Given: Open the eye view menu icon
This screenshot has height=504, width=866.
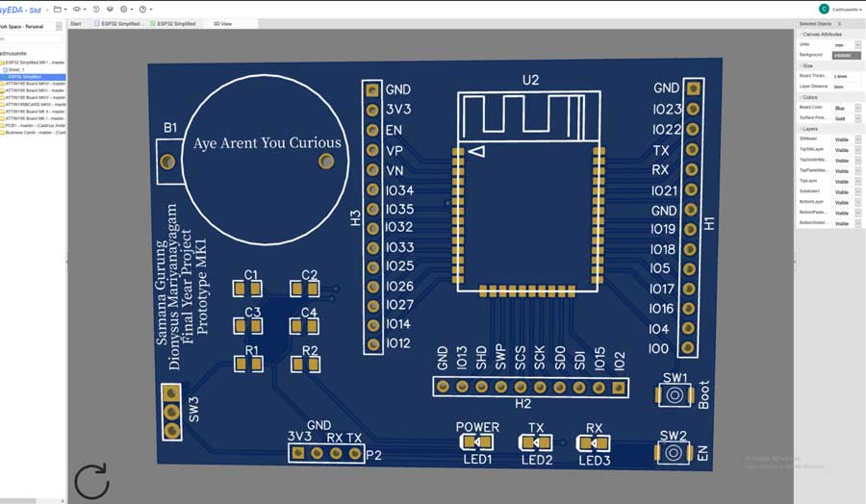Looking at the screenshot, I should point(77,9).
